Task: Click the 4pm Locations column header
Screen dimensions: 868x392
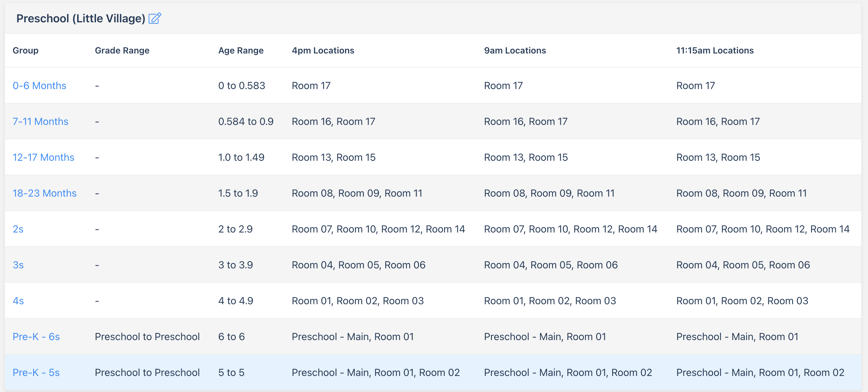Action: click(x=323, y=51)
